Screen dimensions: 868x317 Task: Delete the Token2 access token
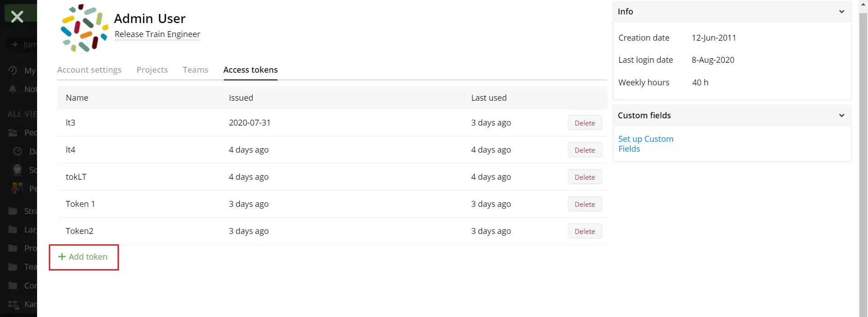(x=584, y=231)
